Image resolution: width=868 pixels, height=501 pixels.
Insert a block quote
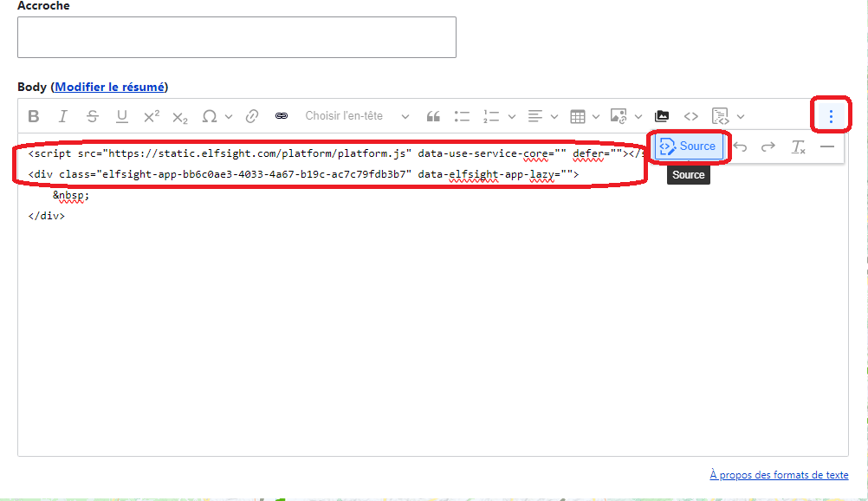click(x=433, y=115)
